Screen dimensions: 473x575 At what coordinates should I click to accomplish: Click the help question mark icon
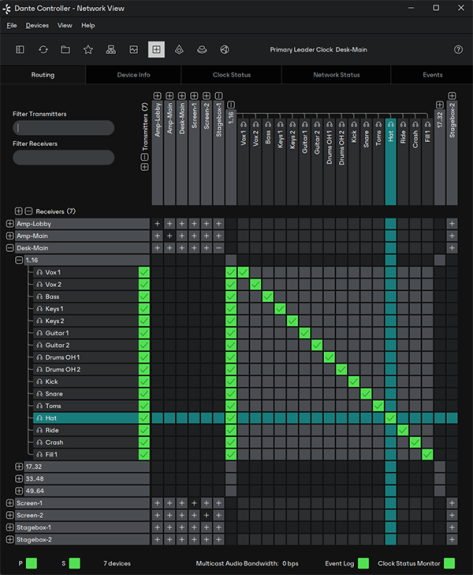pyautogui.click(x=458, y=50)
